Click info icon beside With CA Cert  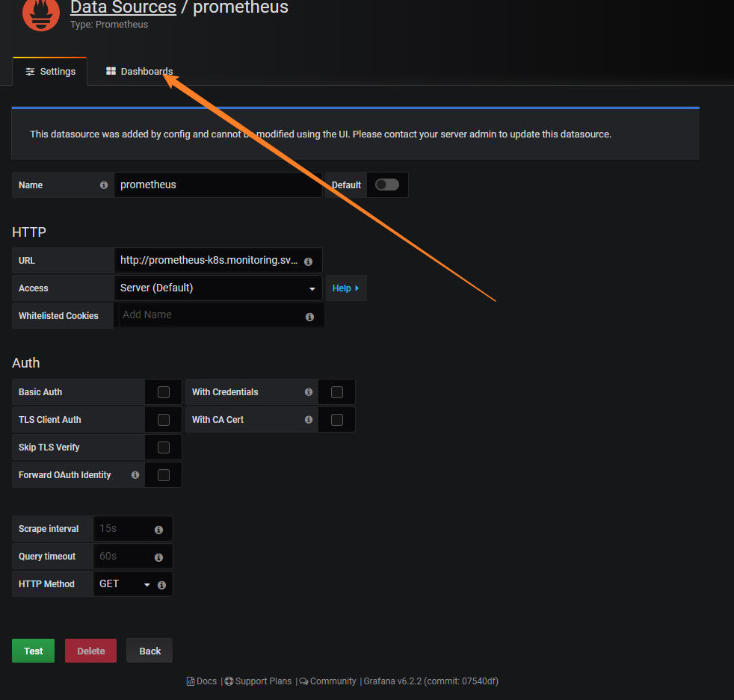[308, 420]
